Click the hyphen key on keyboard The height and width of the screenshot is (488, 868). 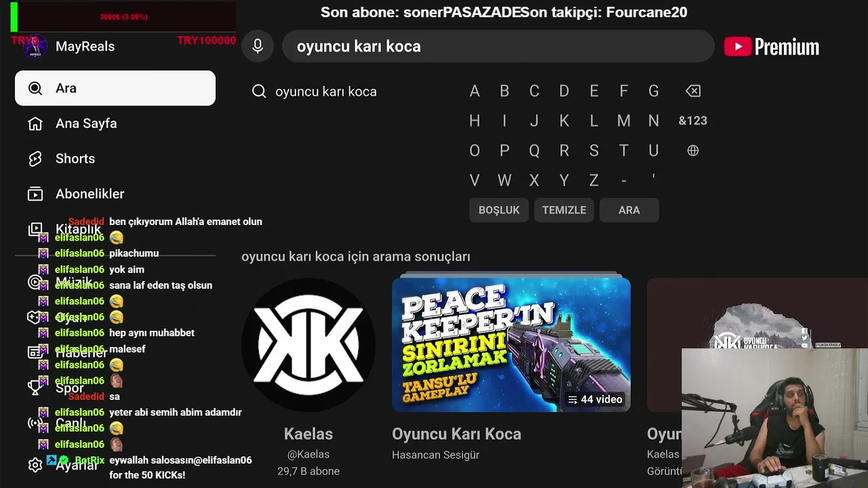[x=624, y=180]
